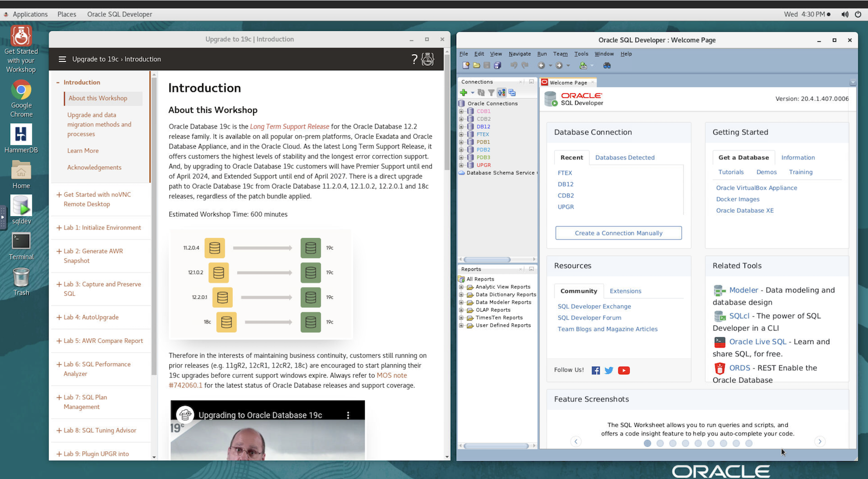Click the green plus New Connection icon

coord(463,92)
